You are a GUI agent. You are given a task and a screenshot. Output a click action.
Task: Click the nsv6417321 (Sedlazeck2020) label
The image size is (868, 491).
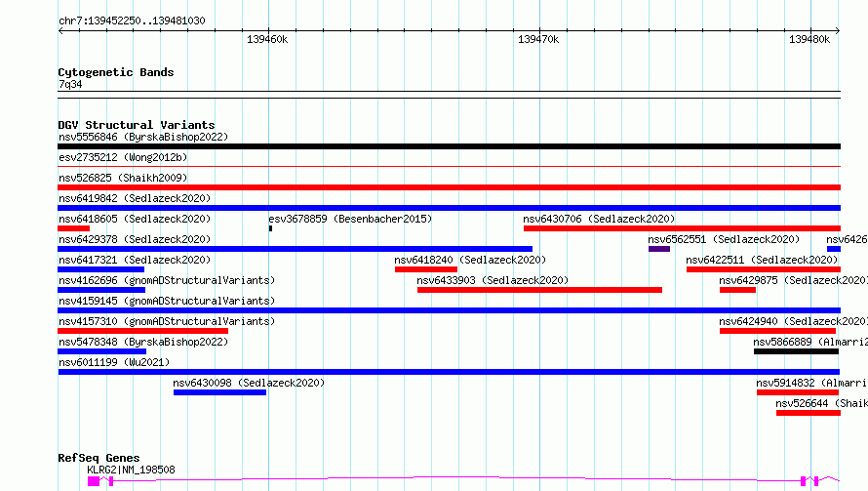coord(135,260)
